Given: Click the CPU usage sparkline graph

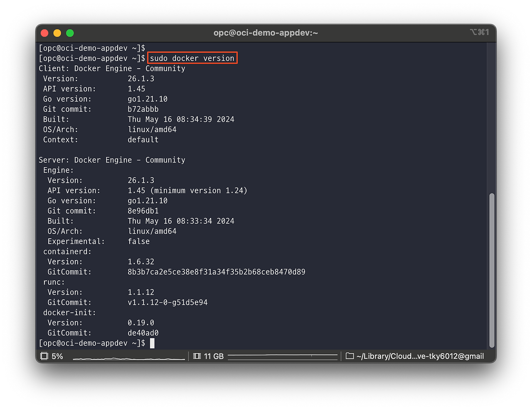Looking at the screenshot, I should (x=129, y=358).
